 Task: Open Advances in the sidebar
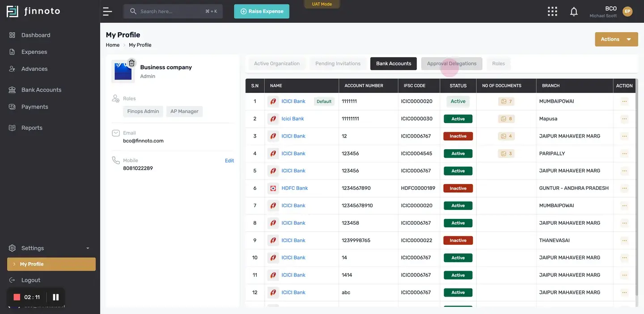click(x=34, y=69)
